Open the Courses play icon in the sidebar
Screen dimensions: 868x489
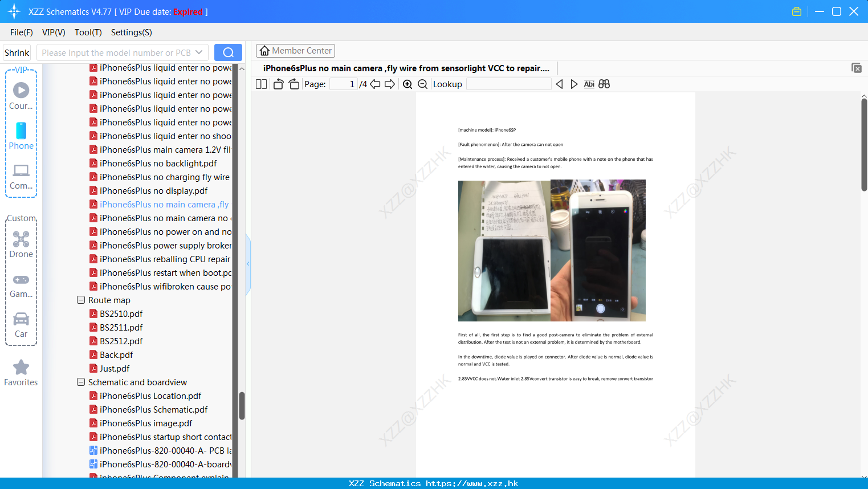coord(21,90)
